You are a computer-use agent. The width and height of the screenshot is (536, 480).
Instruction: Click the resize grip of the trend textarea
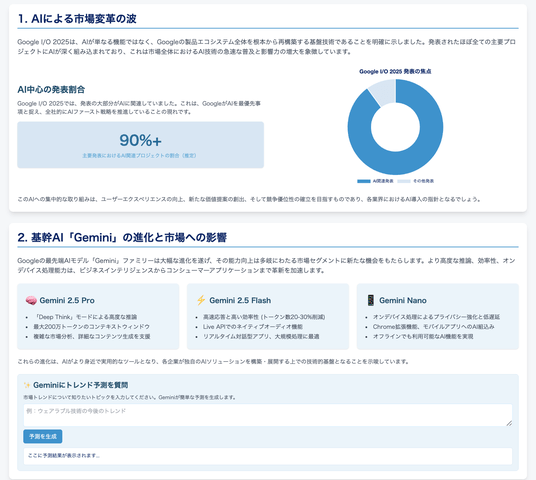coord(509,423)
